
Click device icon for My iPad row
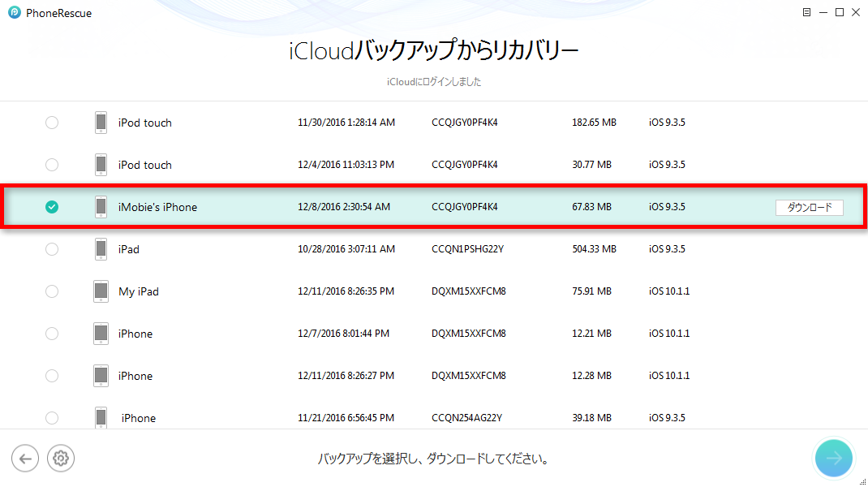click(x=101, y=291)
